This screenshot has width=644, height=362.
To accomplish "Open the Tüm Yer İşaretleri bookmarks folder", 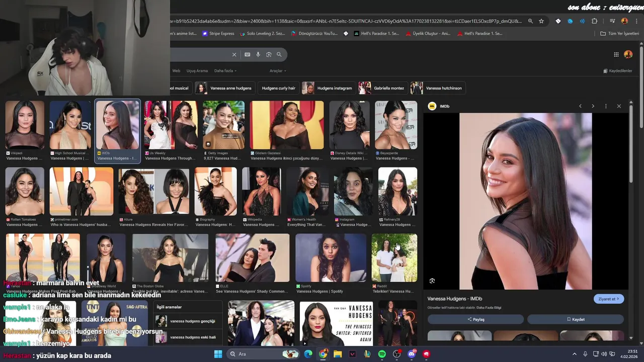I will tap(619, 34).
